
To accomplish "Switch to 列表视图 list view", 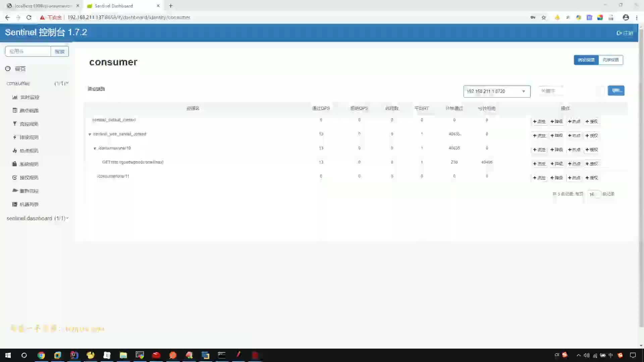I will coord(610,60).
